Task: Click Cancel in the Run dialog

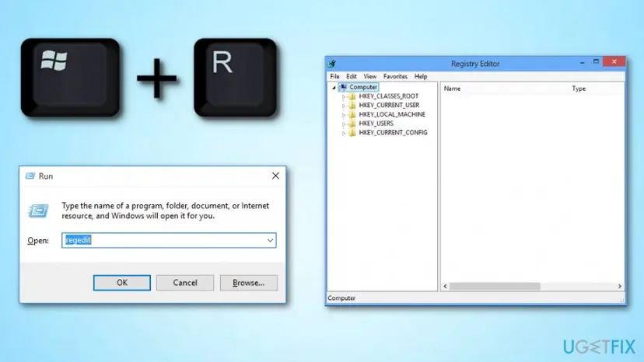Action: coord(185,283)
